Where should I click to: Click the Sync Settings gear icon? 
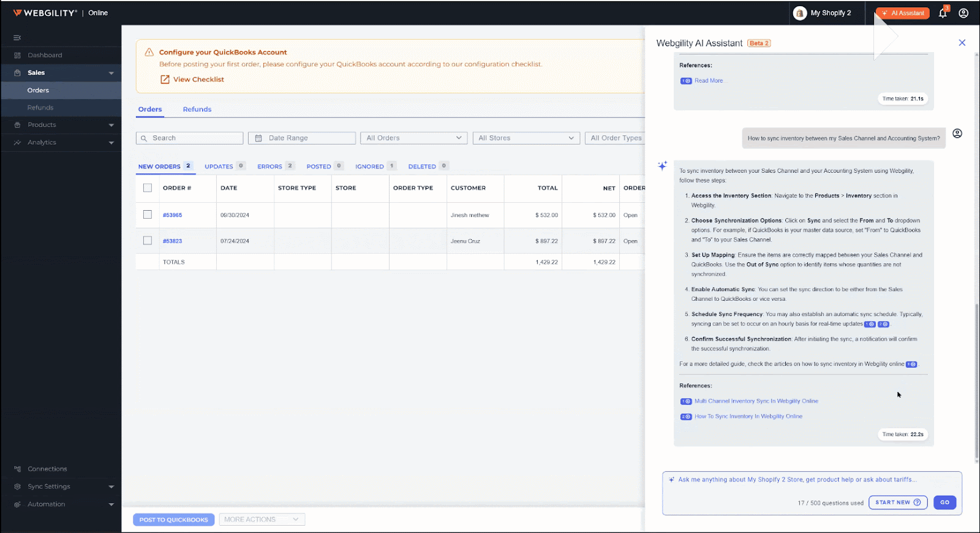click(x=17, y=487)
